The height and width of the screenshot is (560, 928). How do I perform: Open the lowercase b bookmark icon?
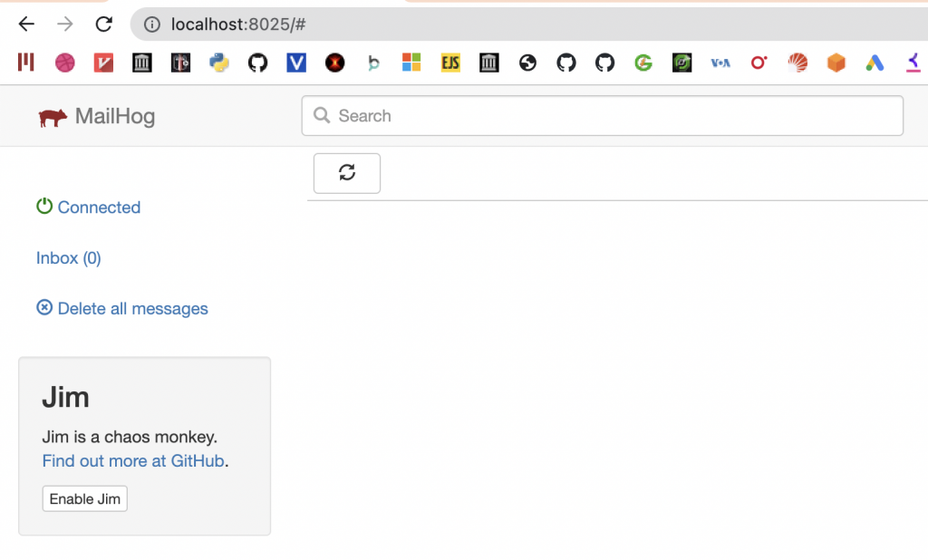pyautogui.click(x=373, y=63)
